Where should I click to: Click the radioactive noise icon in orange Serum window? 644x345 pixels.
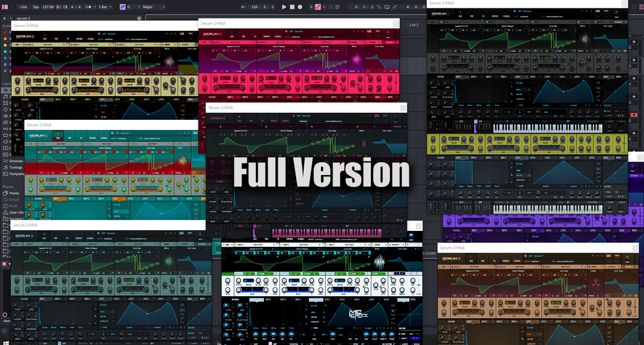click(595, 283)
